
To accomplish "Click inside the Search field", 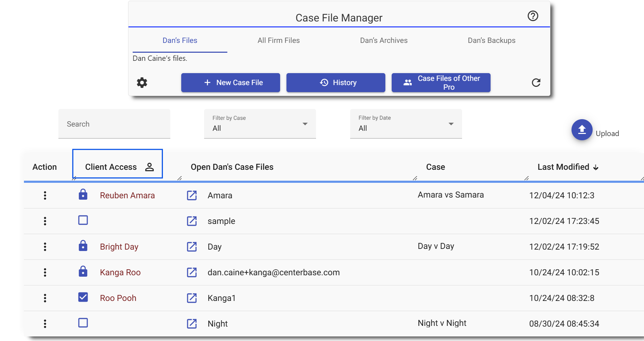I will pos(114,124).
